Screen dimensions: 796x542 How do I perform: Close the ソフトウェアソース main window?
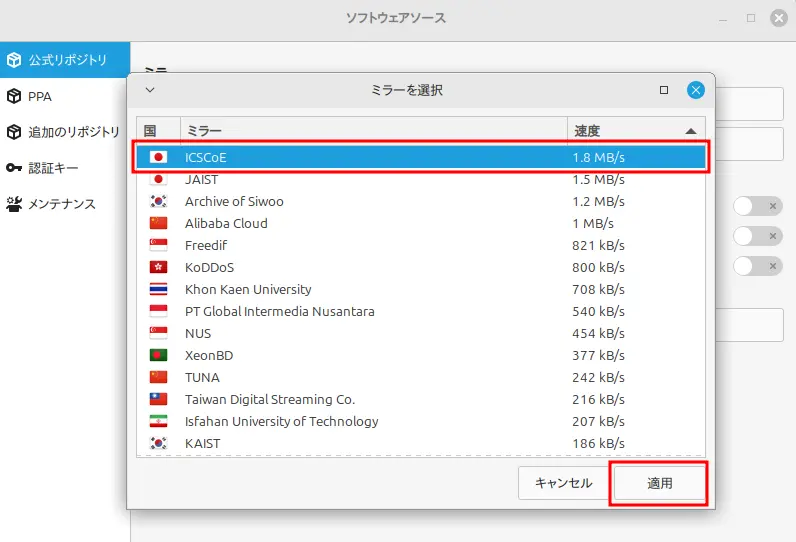pos(779,18)
